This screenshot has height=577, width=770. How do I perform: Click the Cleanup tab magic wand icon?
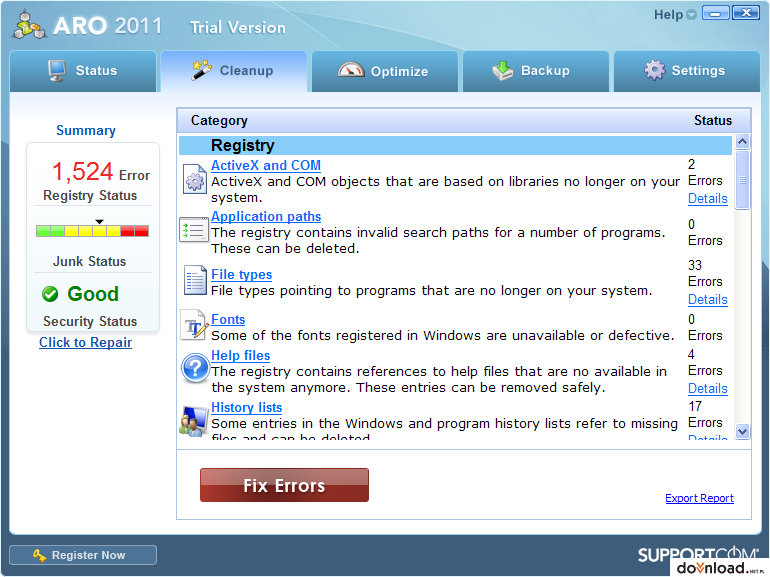click(x=201, y=70)
